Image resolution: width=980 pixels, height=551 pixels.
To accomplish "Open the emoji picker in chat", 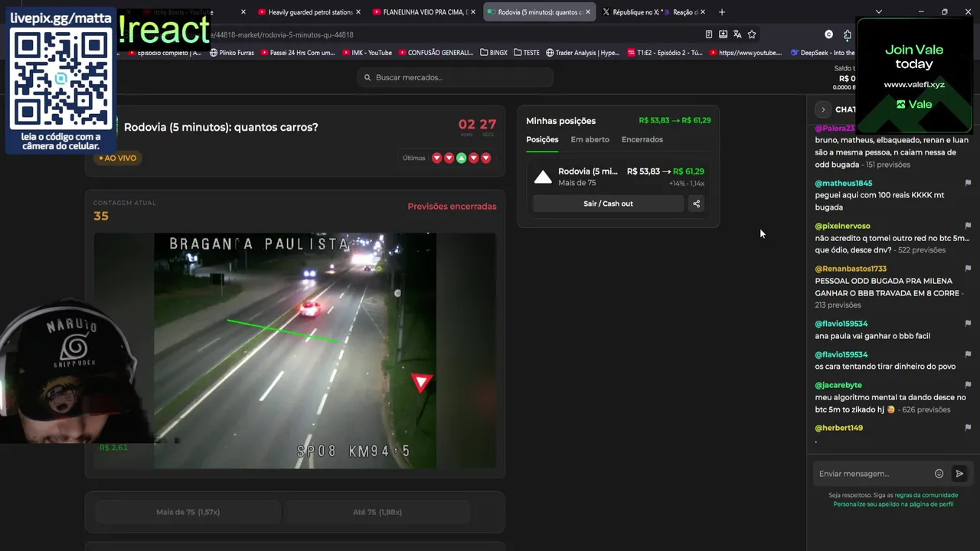I will [x=939, y=474].
